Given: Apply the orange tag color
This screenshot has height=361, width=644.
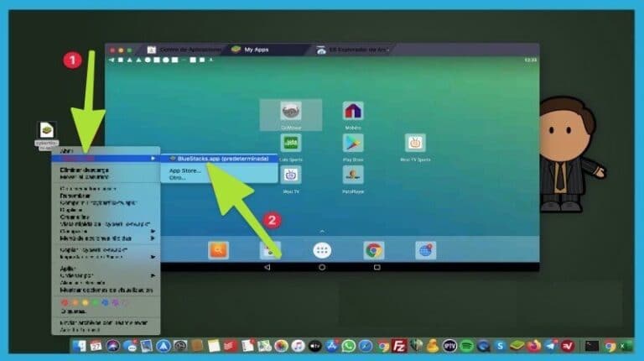Looking at the screenshot, I should [x=75, y=302].
